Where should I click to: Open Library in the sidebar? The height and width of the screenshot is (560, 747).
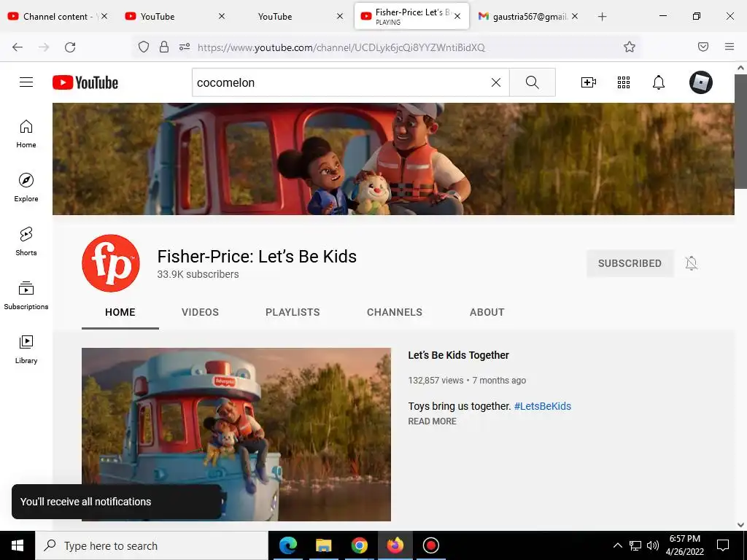tap(26, 349)
